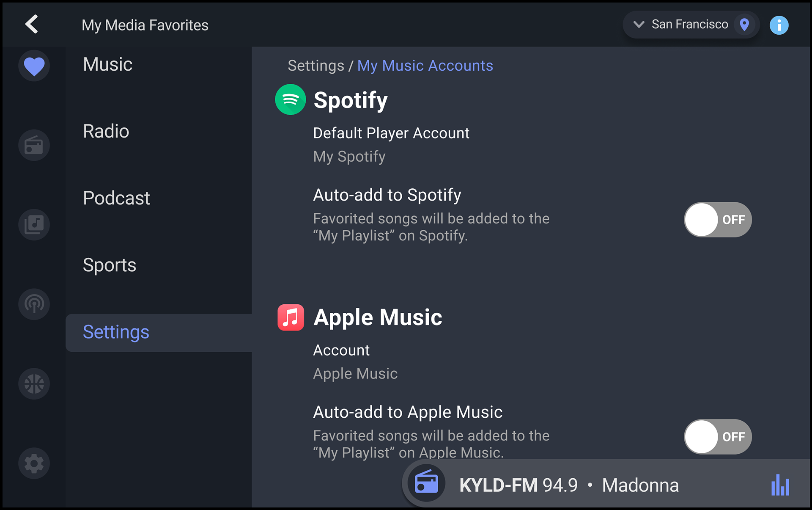Click the blue info icon

(x=779, y=25)
